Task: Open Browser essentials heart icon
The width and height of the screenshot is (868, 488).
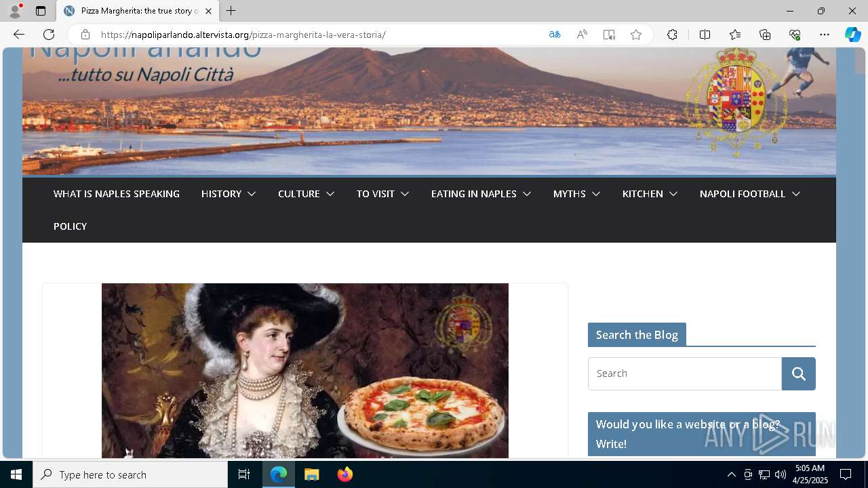Action: click(795, 35)
